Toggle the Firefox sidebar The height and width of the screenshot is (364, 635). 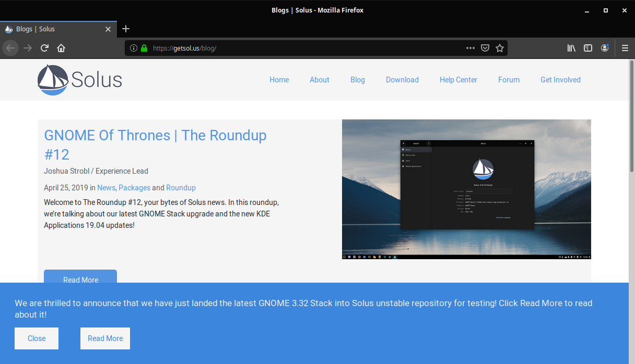(x=588, y=48)
